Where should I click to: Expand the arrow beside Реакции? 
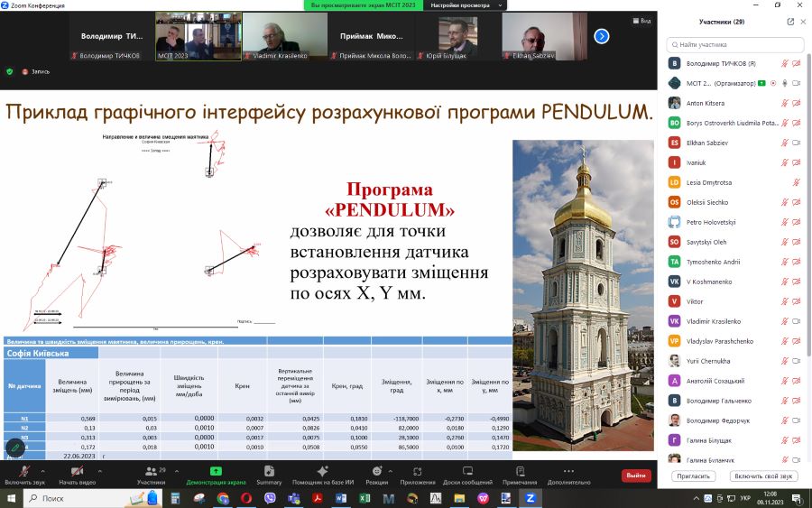point(390,471)
